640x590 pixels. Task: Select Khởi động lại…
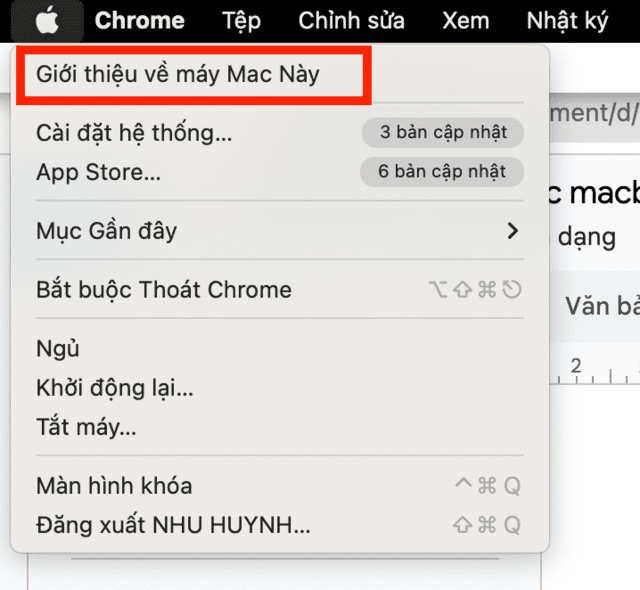pyautogui.click(x=280, y=388)
